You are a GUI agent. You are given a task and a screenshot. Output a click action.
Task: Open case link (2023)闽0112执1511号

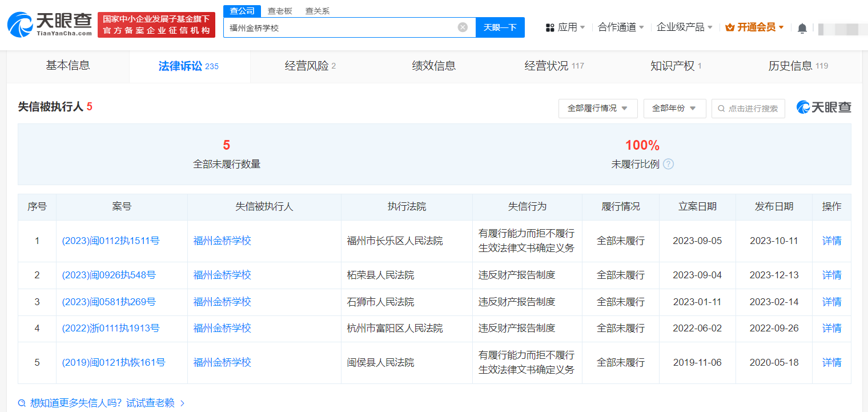[x=111, y=241]
